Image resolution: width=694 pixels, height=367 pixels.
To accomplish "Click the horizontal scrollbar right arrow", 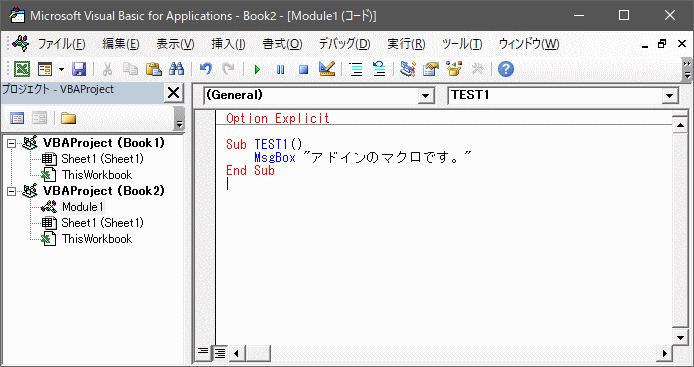I will pyautogui.click(x=664, y=353).
